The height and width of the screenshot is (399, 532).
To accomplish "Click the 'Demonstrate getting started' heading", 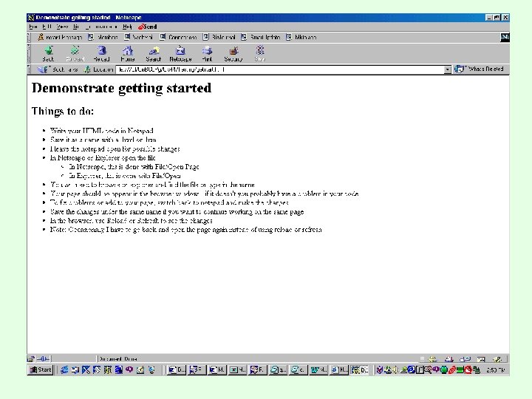I will (121, 88).
